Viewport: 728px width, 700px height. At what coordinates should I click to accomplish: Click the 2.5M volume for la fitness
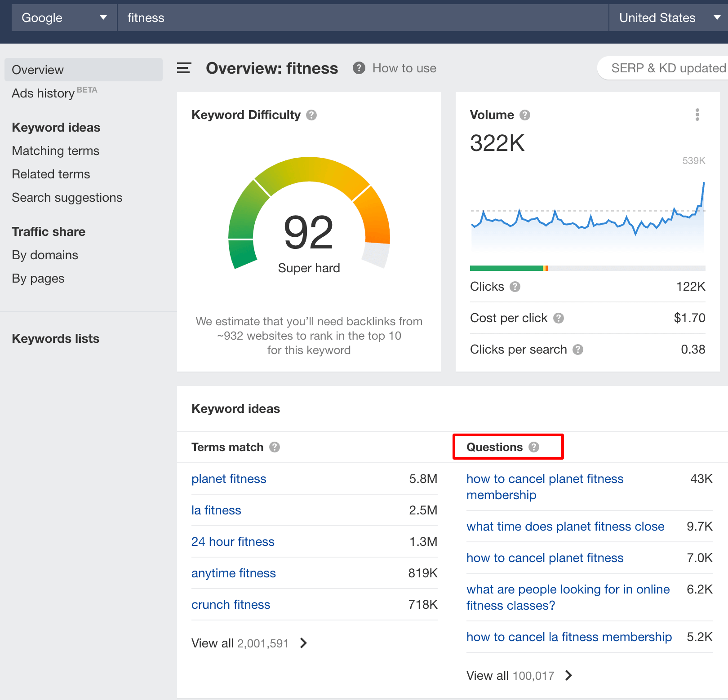[x=423, y=510]
